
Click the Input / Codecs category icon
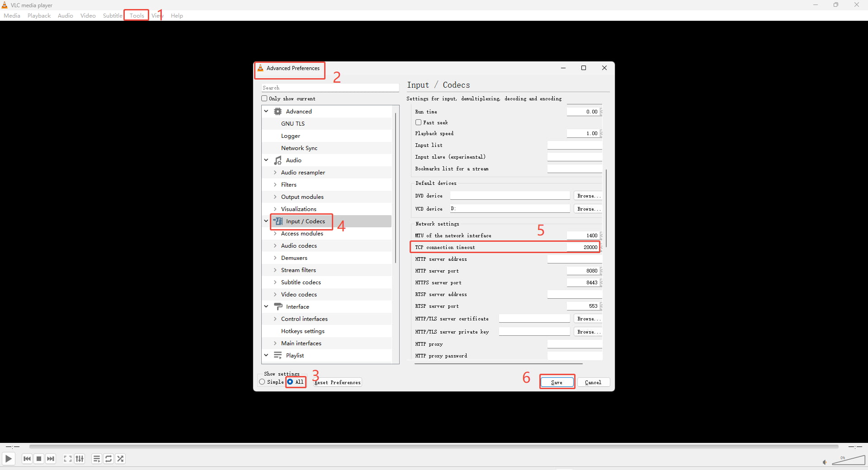click(x=278, y=221)
